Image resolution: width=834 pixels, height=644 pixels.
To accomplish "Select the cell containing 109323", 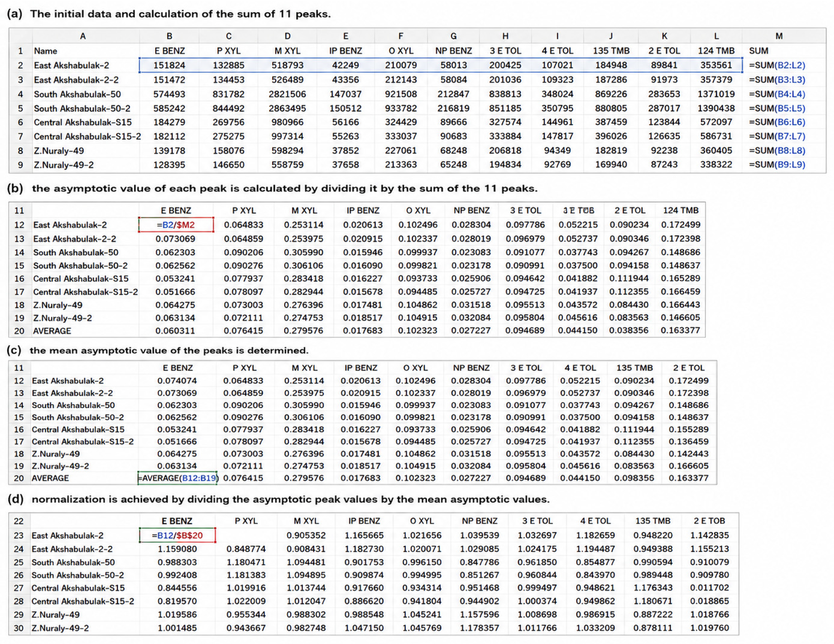I will click(x=557, y=80).
